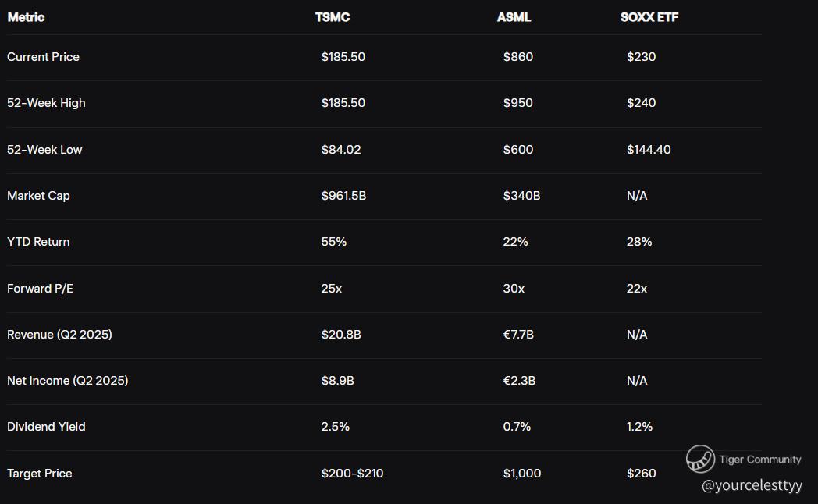Click the SOXX ETF column header
This screenshot has width=818, height=504.
point(649,17)
